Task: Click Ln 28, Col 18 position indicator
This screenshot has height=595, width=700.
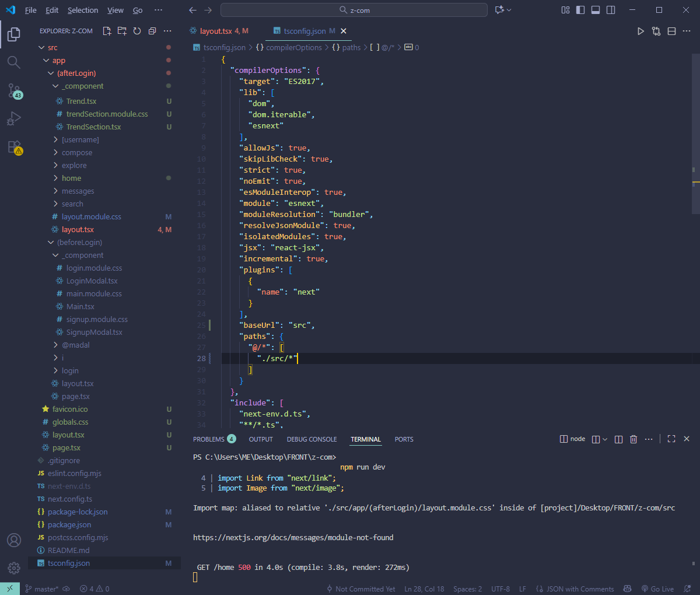Action: pos(424,589)
